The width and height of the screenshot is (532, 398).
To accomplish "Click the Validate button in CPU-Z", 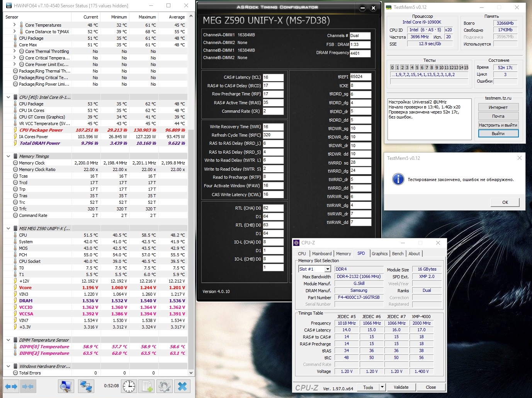I will coord(401,387).
